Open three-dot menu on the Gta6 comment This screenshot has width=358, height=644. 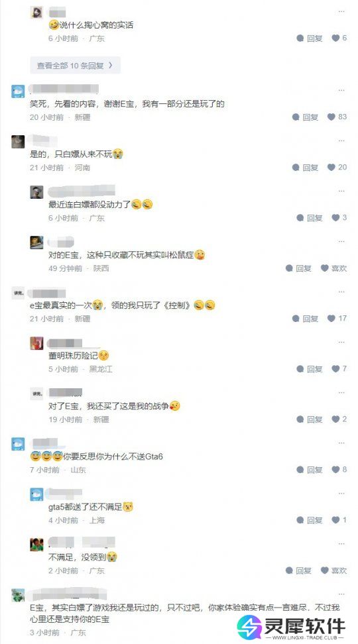[341, 443]
